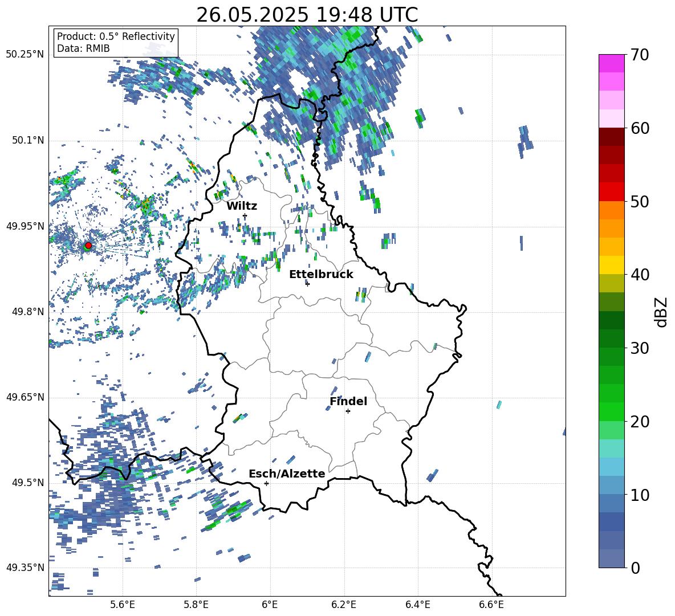
Task: Click the Ettelbruck city label
Action: coord(321,275)
